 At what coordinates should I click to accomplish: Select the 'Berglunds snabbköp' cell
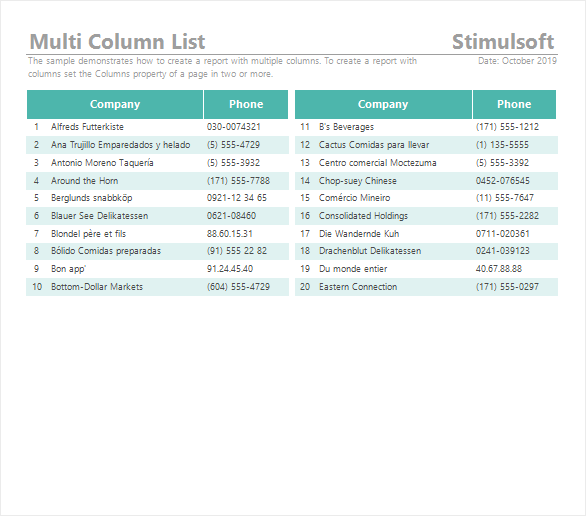(92, 198)
